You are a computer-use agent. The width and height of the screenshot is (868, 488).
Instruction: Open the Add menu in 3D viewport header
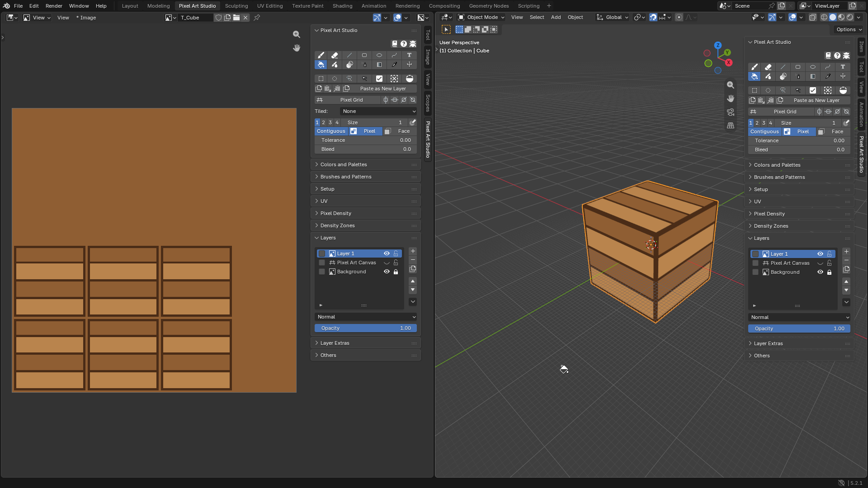click(x=556, y=17)
